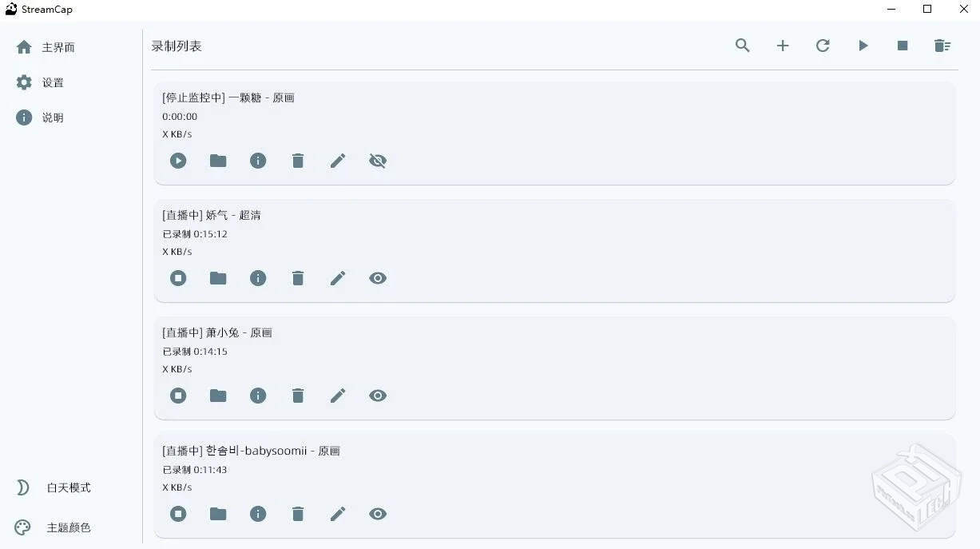Open the recording folder for 萧小兔
Screen dimensions: 980x549
tap(218, 396)
